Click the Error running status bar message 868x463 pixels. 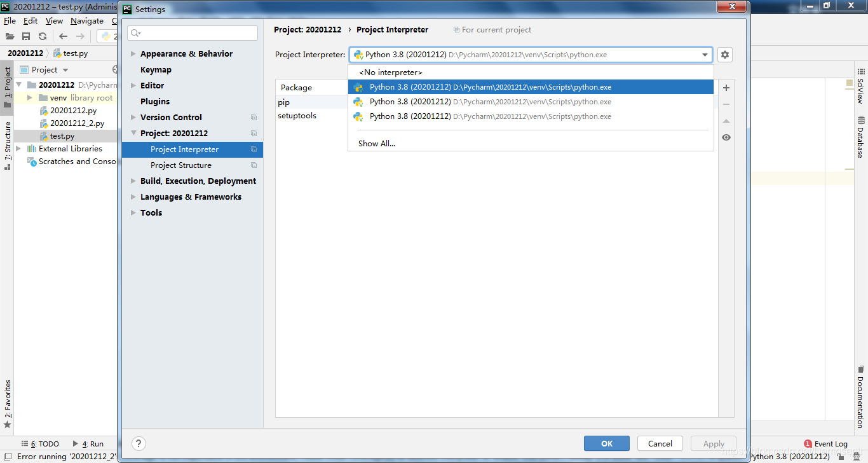67,457
